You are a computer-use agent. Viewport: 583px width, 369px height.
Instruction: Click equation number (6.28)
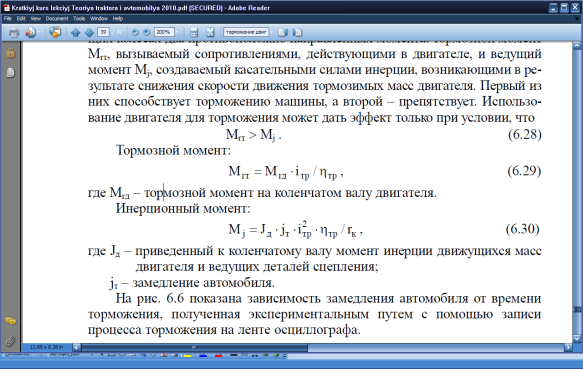(x=525, y=134)
